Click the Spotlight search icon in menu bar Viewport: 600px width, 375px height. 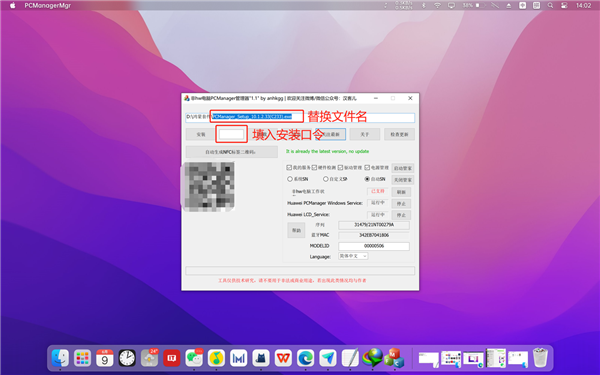point(550,5)
